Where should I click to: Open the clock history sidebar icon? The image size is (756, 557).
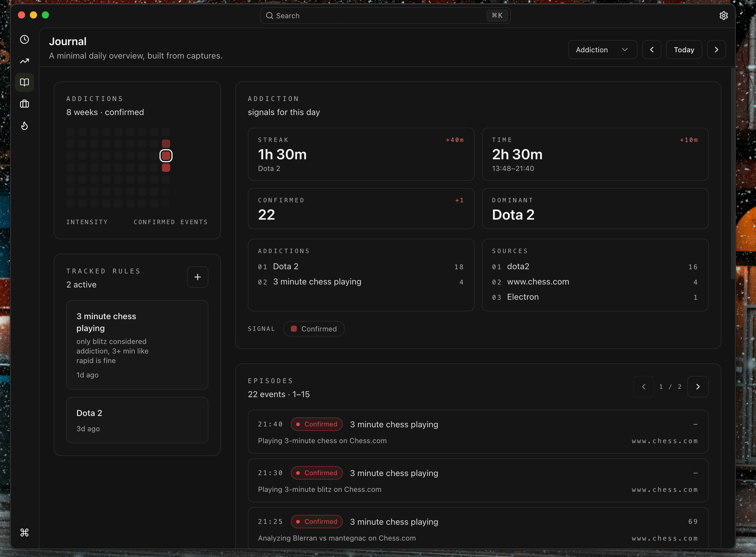24,39
